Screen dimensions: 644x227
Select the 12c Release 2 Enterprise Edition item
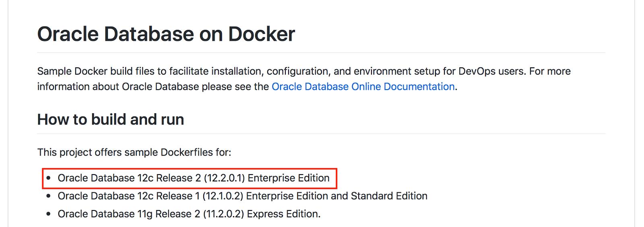click(x=193, y=178)
